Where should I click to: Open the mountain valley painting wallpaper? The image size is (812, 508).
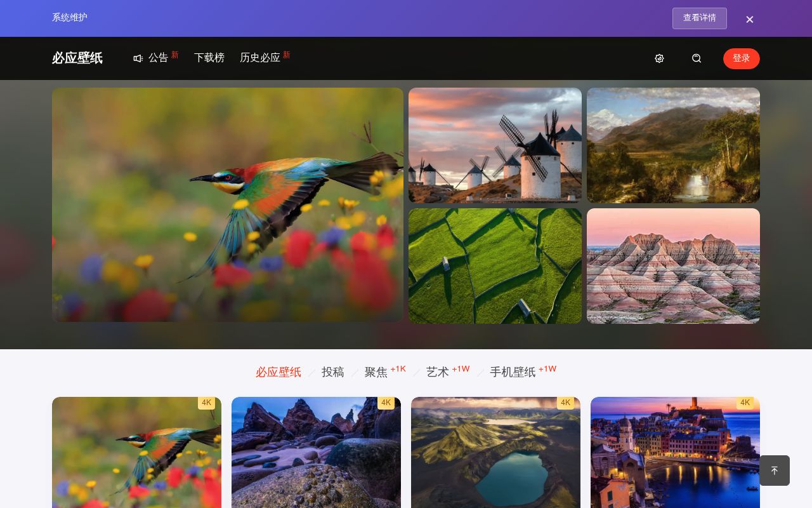pos(673,145)
